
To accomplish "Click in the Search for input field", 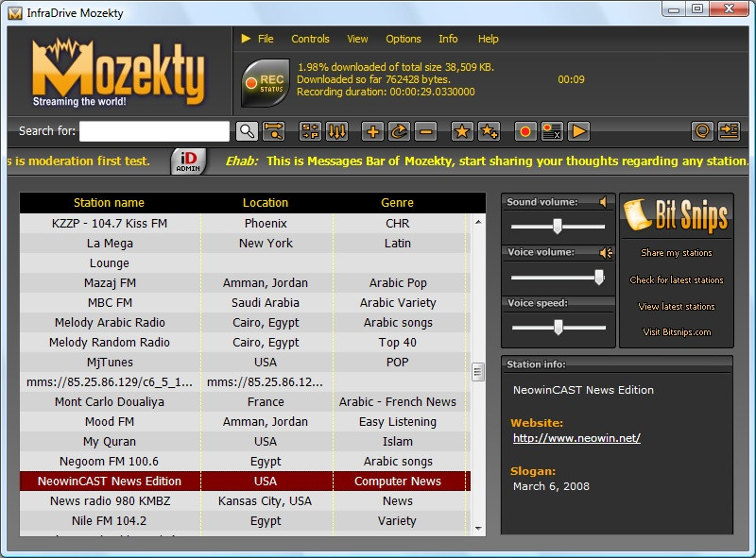I will (154, 131).
